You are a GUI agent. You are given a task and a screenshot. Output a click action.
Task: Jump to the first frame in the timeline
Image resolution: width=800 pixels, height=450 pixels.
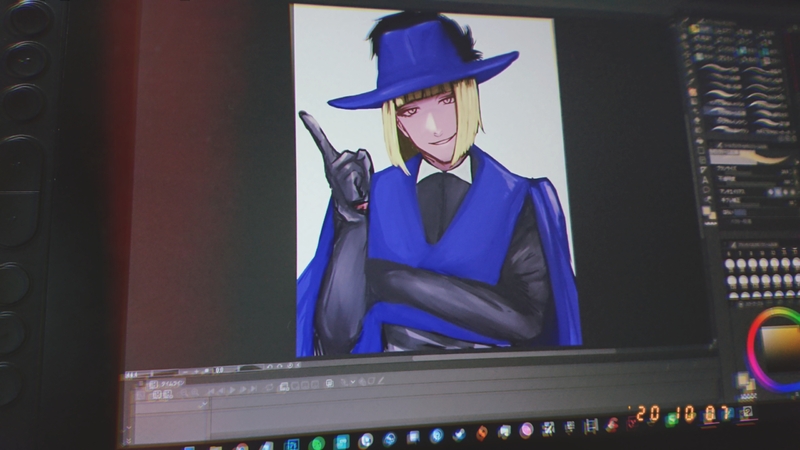tap(211, 392)
